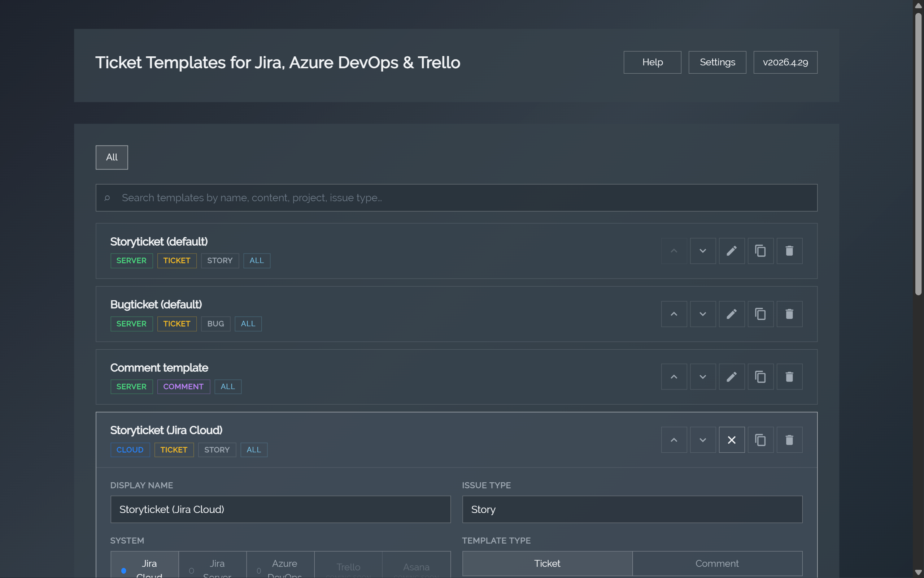Edit the Comment template
This screenshot has width=924, height=578.
tap(732, 376)
